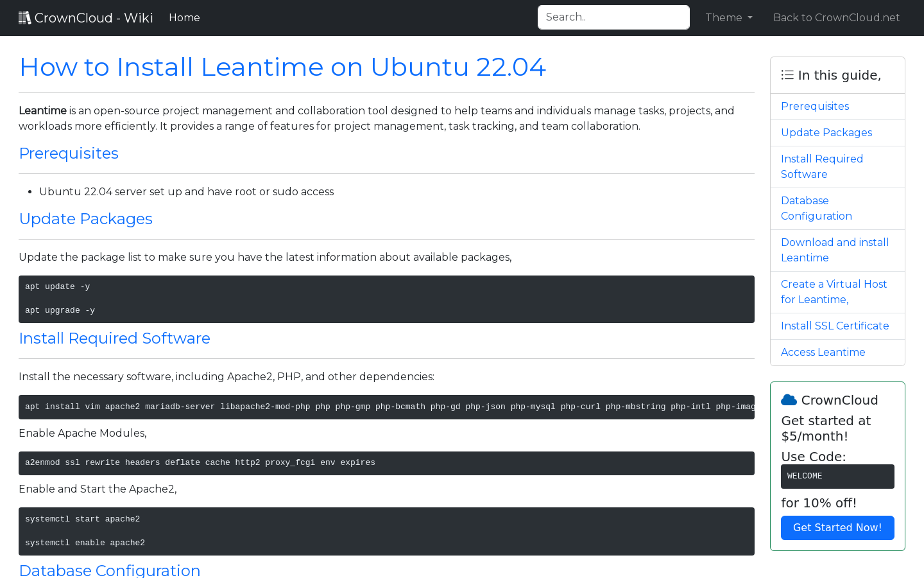Click the list icon in the guide panel

point(787,74)
